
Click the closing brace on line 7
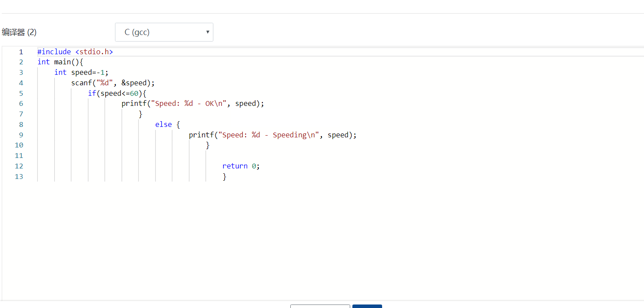tap(141, 114)
